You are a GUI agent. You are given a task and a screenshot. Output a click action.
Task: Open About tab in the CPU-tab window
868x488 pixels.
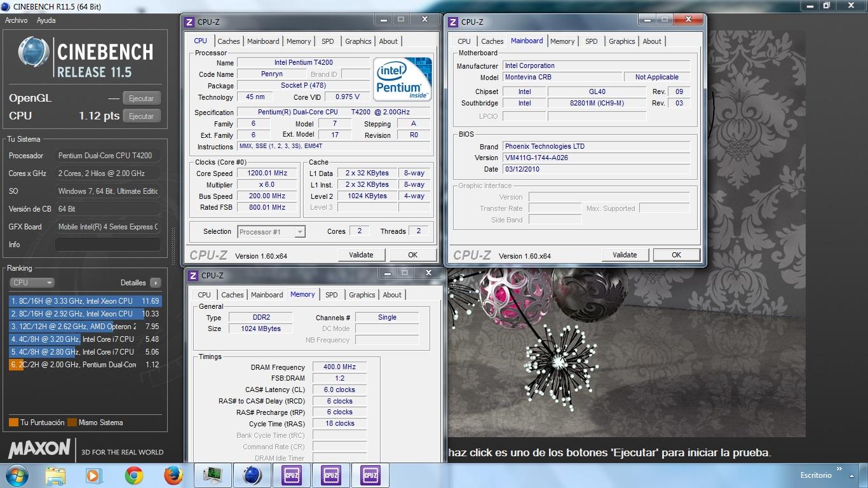pyautogui.click(x=388, y=41)
